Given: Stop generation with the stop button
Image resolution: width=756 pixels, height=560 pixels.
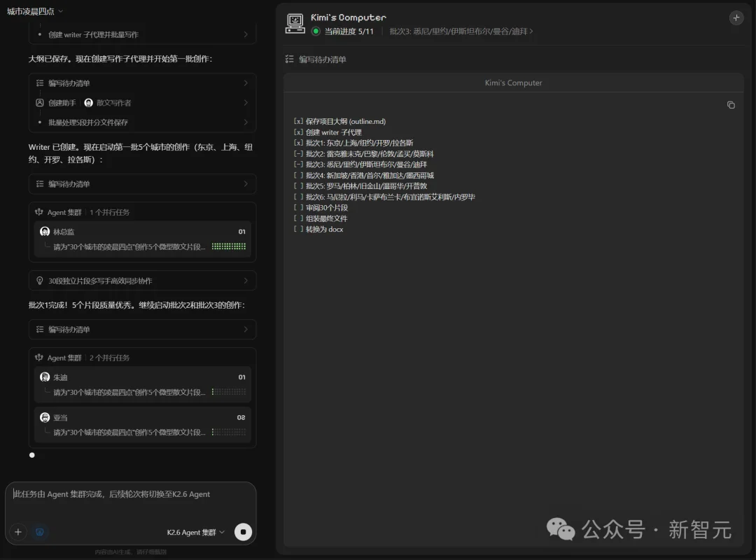Looking at the screenshot, I should coord(243,532).
